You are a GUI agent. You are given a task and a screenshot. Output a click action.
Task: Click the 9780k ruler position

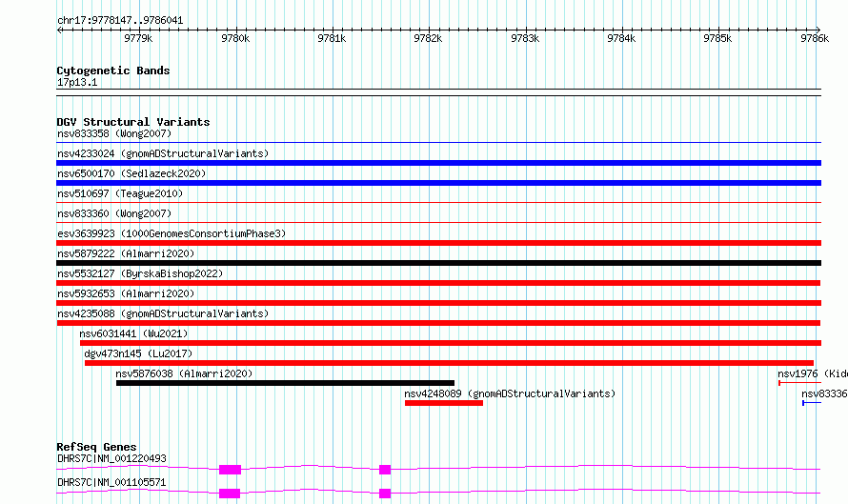click(235, 38)
